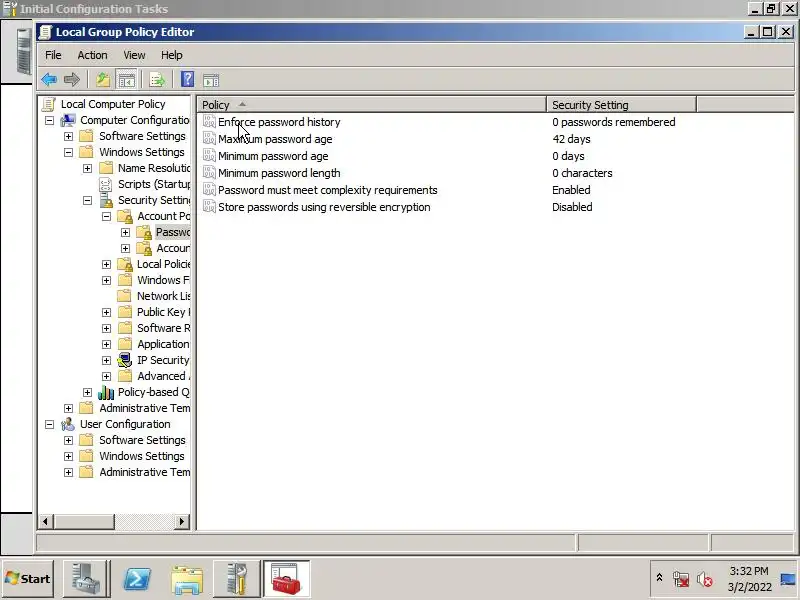This screenshot has height=600, width=800.
Task: Click the taskbar clock showing 3:32 PM
Action: (x=748, y=579)
